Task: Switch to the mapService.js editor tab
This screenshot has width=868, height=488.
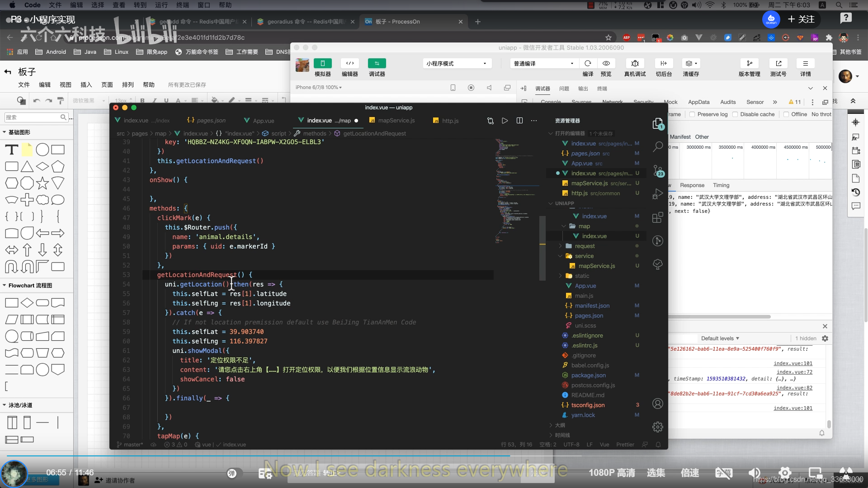Action: coord(396,121)
